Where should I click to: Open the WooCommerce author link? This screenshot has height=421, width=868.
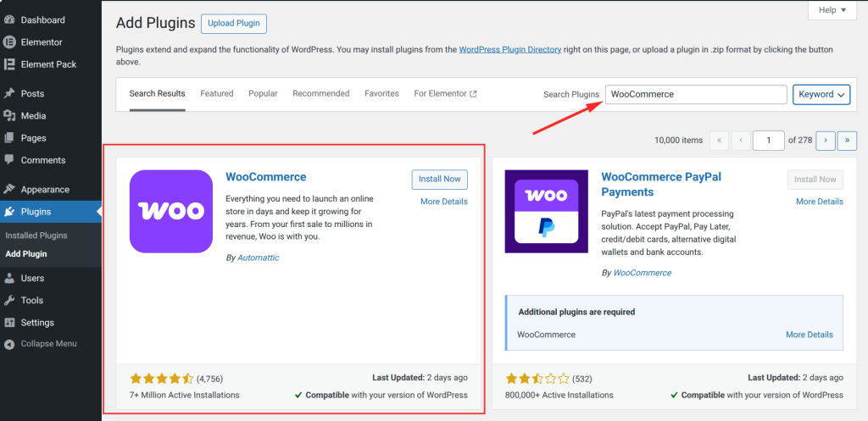point(643,273)
